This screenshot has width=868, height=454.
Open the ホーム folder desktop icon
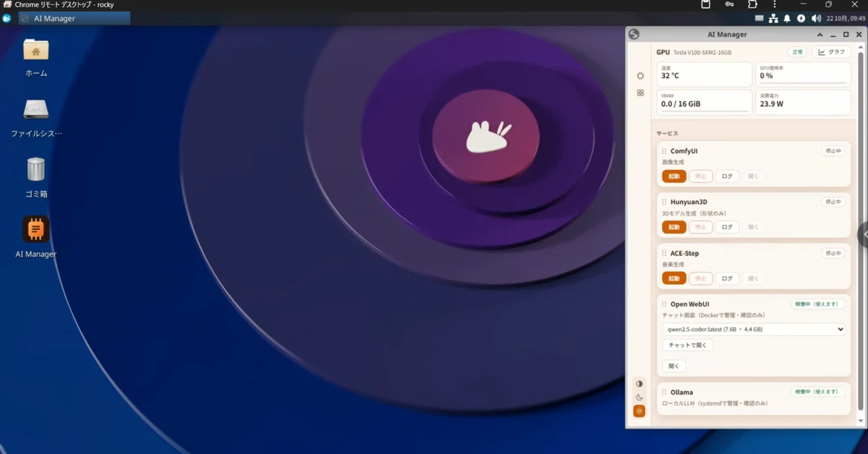(36, 50)
